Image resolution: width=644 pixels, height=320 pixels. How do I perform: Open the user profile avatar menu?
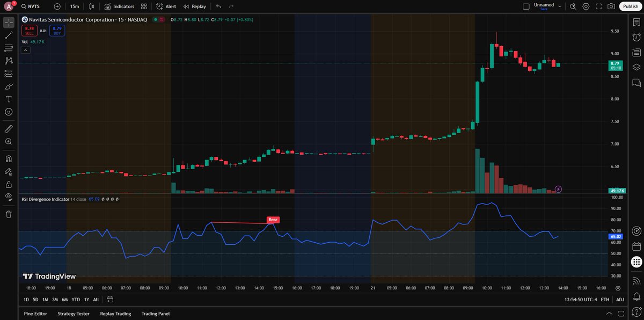[x=9, y=6]
